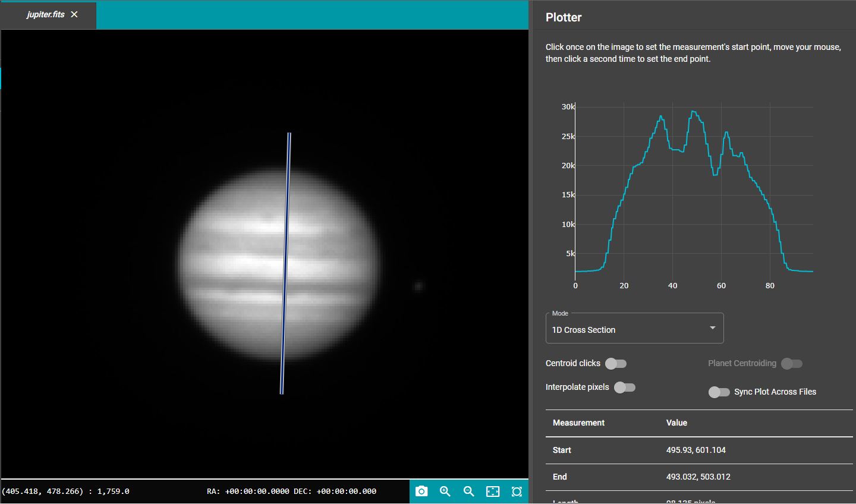Viewport: 856px width, 504px height.
Task: Zoom out with the magnifier minus icon
Action: click(x=469, y=492)
